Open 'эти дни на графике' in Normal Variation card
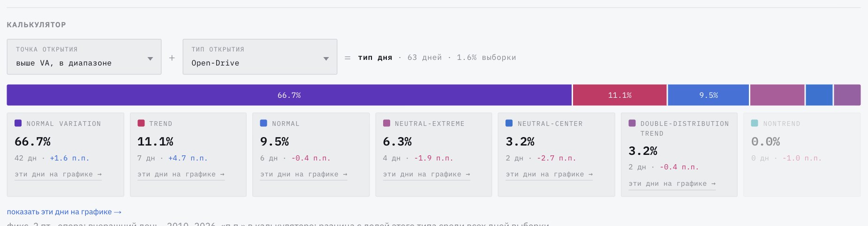868x226 pixels. (x=58, y=174)
